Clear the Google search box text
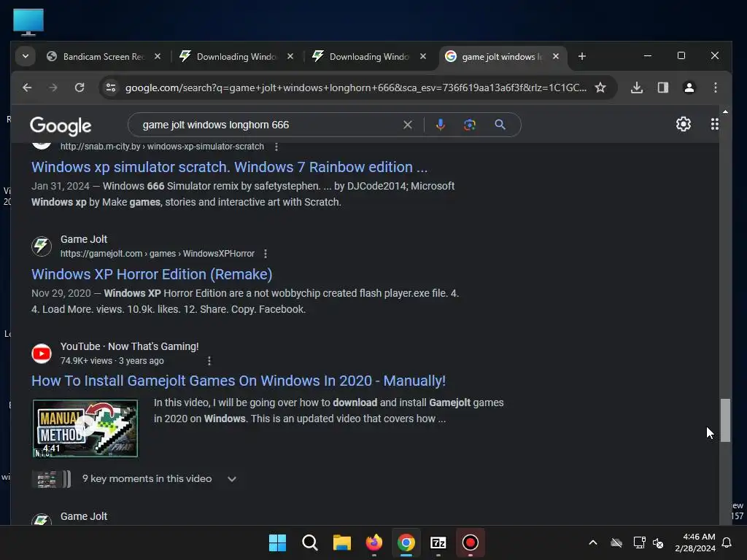Screen dimensions: 747x560 [408, 125]
